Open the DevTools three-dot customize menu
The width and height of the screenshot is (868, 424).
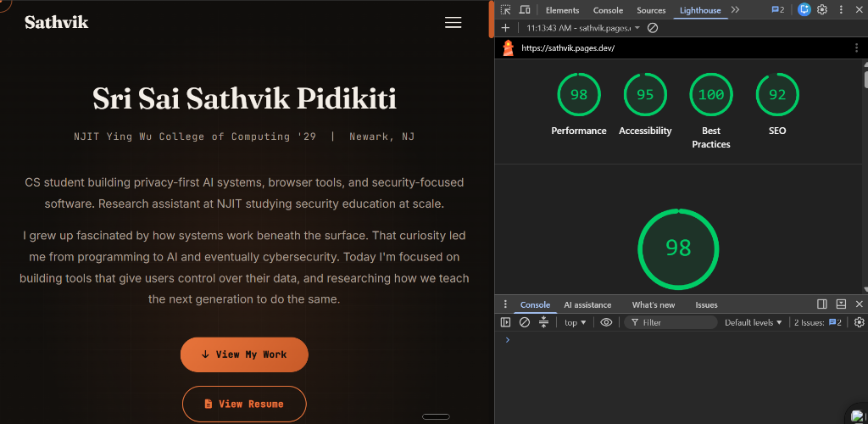[841, 9]
